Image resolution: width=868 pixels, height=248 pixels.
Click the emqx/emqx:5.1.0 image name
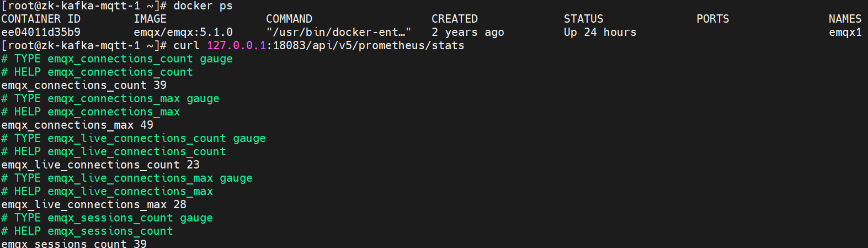point(183,32)
